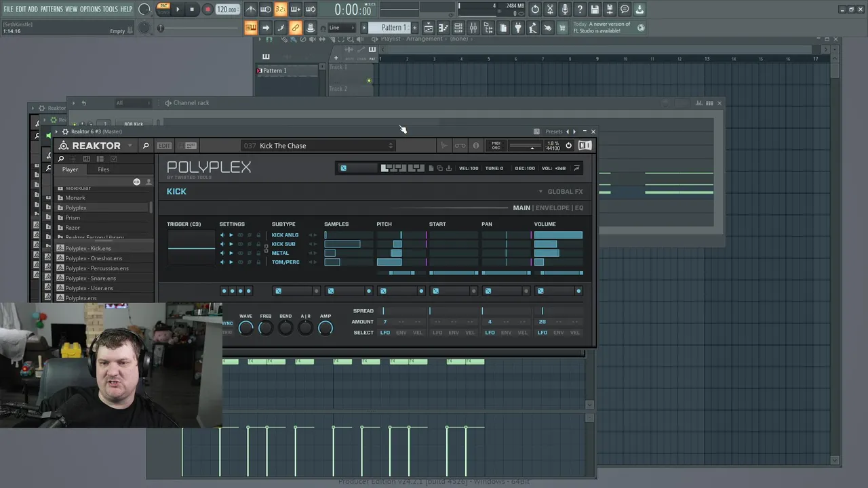Switch to the Files tab in Reaktor
The image size is (868, 488).
point(103,169)
